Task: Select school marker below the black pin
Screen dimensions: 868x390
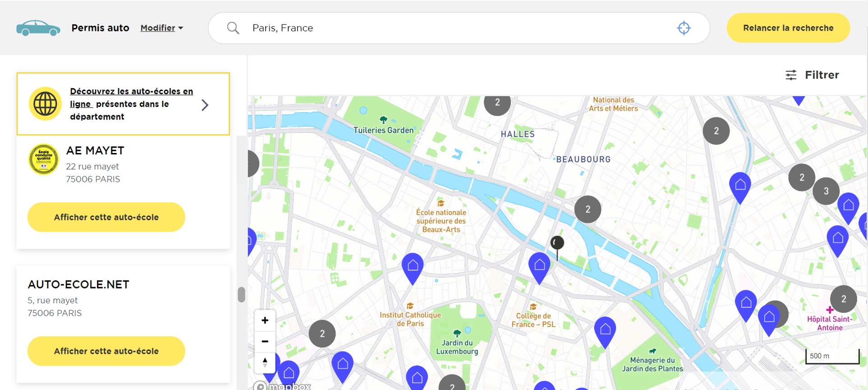Action: click(540, 267)
